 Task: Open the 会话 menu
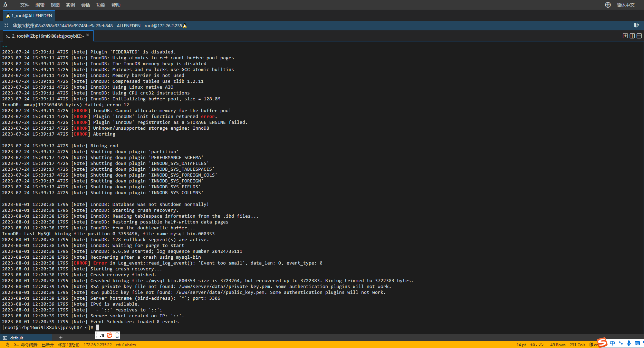[x=86, y=5]
